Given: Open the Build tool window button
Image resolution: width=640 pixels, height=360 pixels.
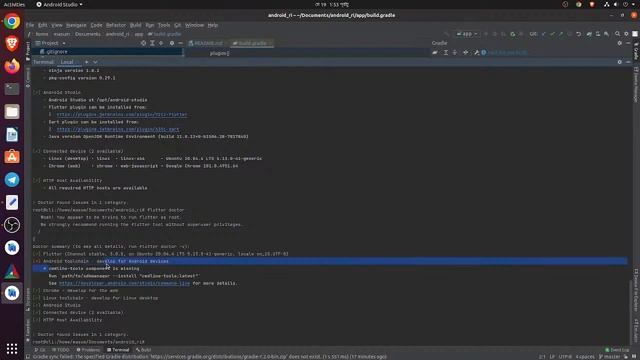Looking at the screenshot, I should tap(143, 350).
